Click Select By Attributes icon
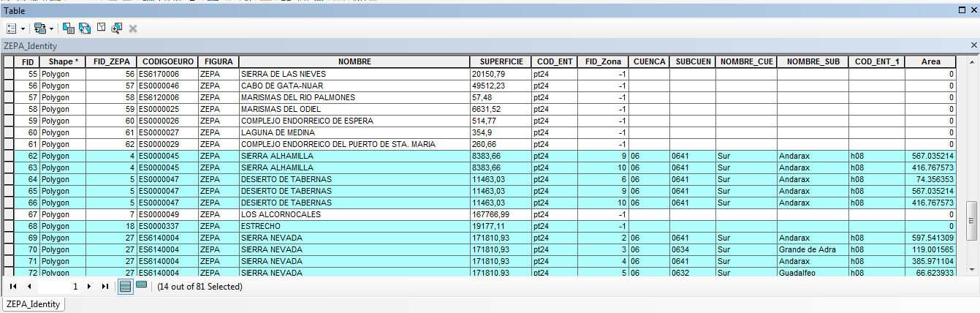This screenshot has height=313, width=980. coord(68,28)
